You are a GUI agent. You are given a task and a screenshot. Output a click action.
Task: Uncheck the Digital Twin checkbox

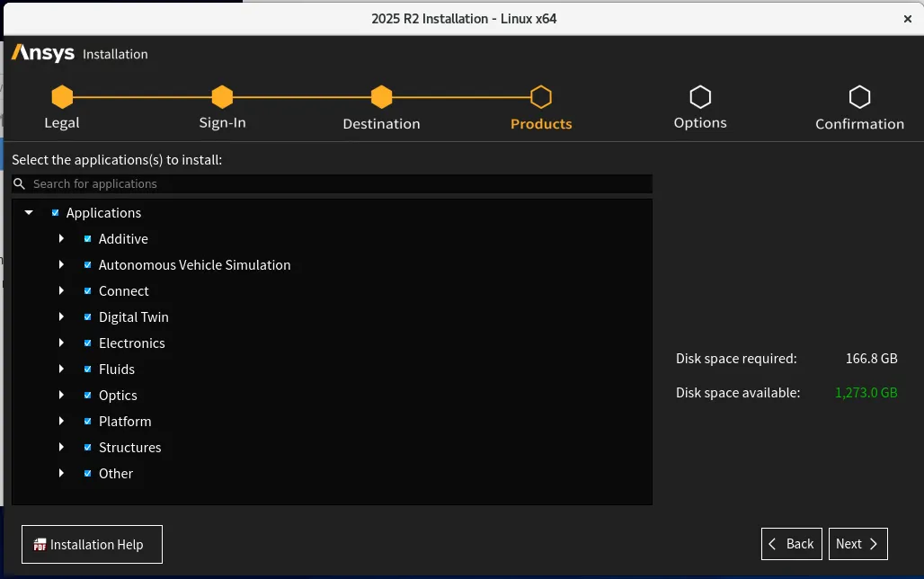(x=88, y=316)
